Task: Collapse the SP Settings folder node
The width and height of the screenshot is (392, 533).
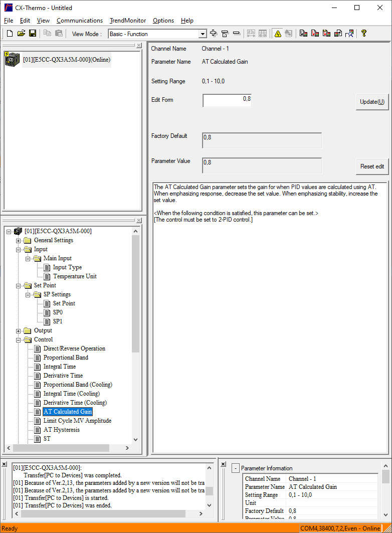Action: click(28, 295)
